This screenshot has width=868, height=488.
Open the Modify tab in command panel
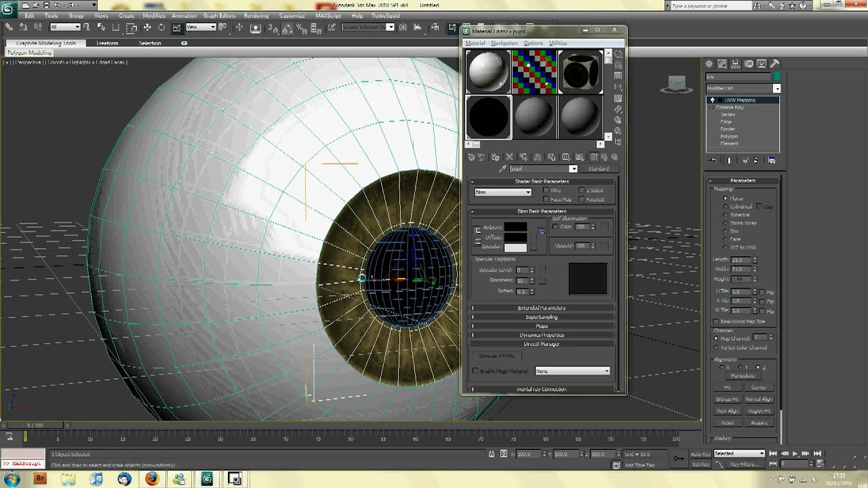724,64
